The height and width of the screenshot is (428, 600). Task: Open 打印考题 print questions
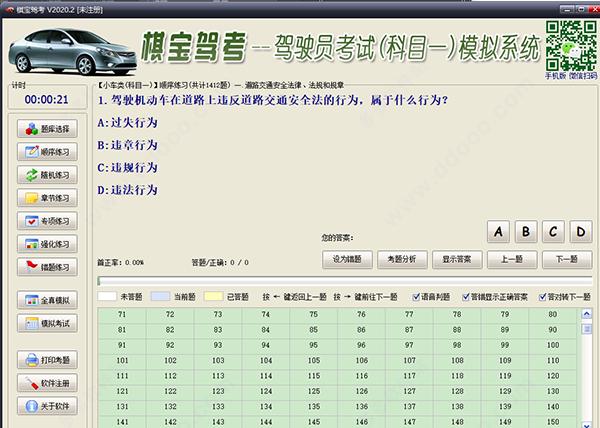click(x=47, y=360)
